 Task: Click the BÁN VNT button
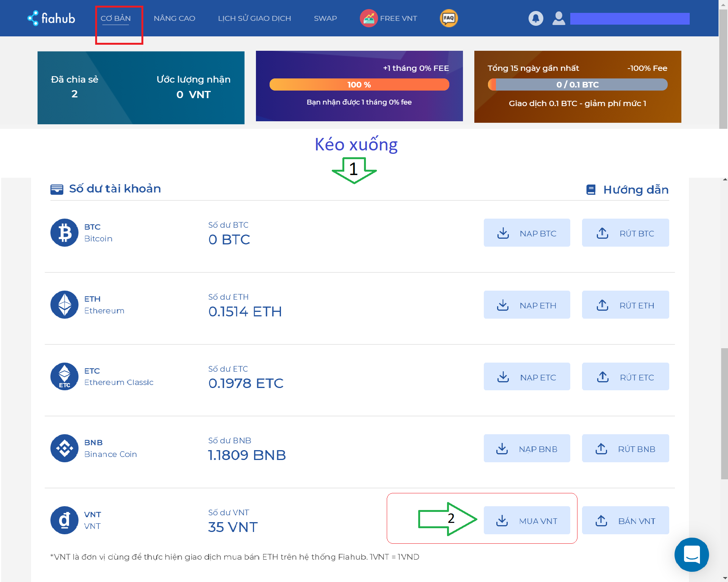(625, 520)
